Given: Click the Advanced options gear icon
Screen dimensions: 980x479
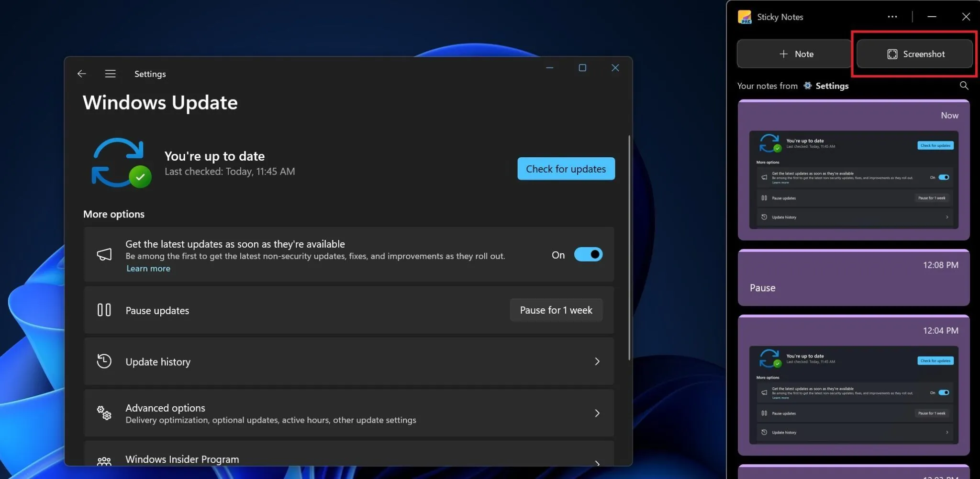Looking at the screenshot, I should click(x=104, y=413).
